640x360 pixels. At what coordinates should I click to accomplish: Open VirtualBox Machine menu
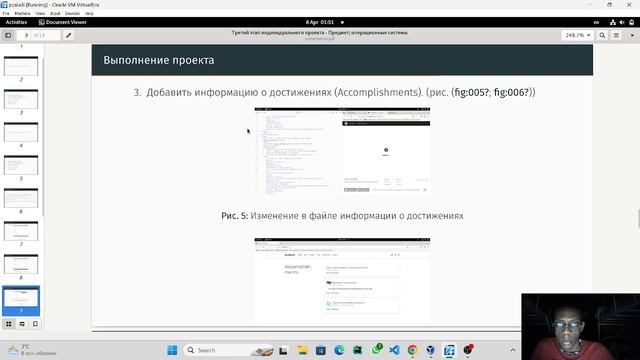pyautogui.click(x=22, y=13)
